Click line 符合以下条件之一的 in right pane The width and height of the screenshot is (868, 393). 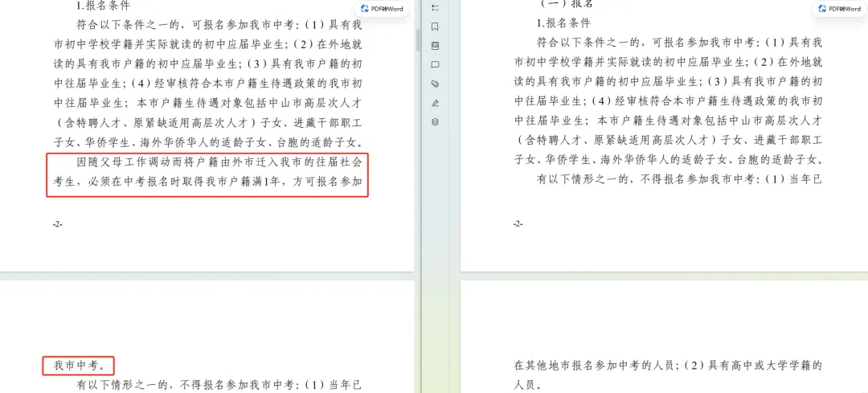680,43
